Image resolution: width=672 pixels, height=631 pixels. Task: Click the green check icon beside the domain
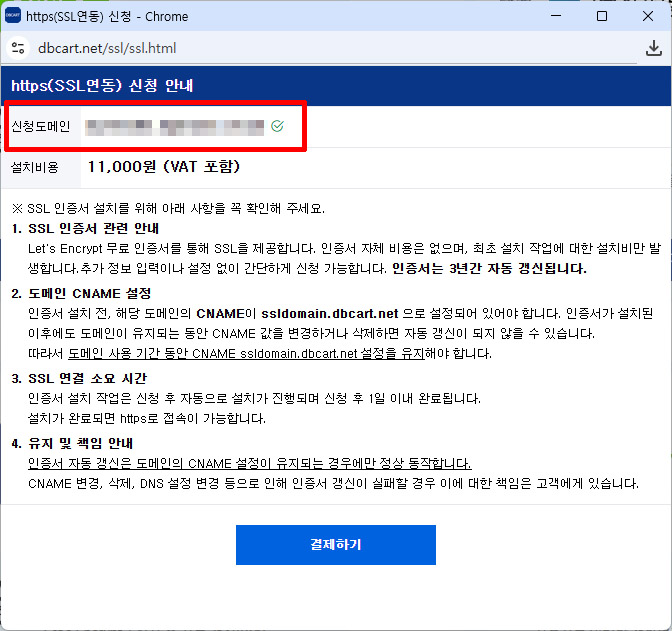(x=277, y=126)
